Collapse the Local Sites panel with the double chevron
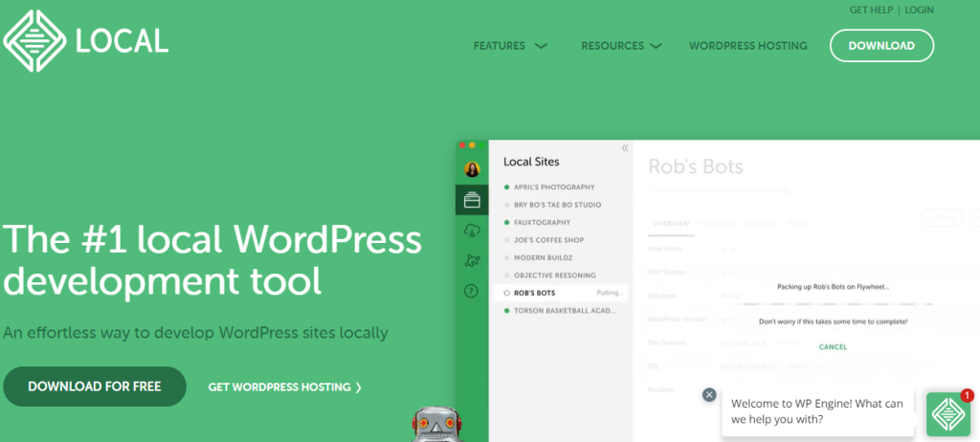 tap(624, 148)
